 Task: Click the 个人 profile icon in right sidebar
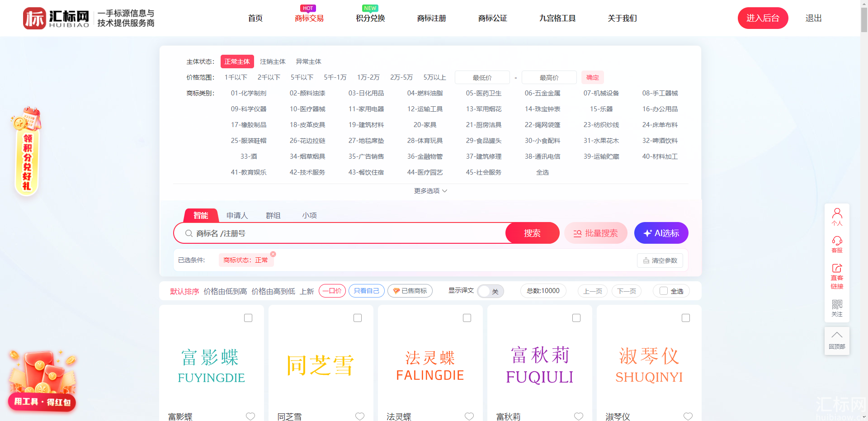[x=837, y=217]
